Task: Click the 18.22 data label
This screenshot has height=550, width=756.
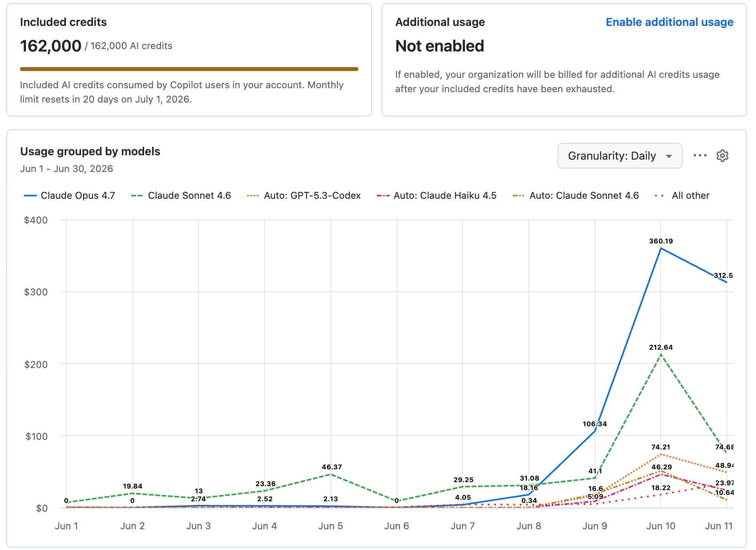Action: (661, 488)
